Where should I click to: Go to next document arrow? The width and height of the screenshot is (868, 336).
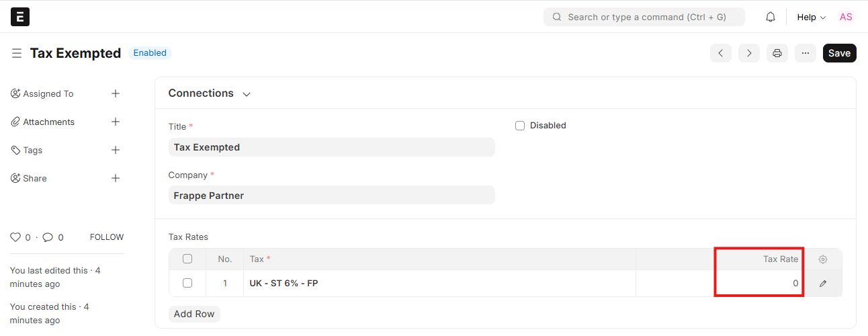(x=749, y=53)
